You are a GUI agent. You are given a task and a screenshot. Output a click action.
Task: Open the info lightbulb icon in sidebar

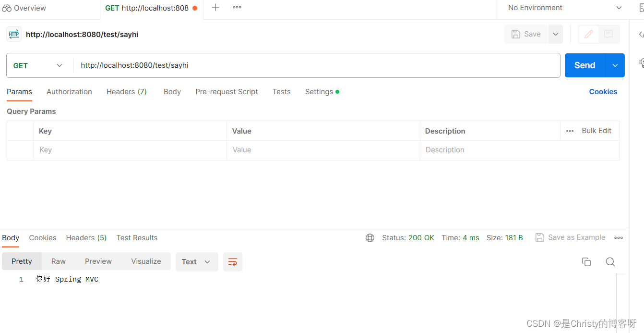click(641, 62)
